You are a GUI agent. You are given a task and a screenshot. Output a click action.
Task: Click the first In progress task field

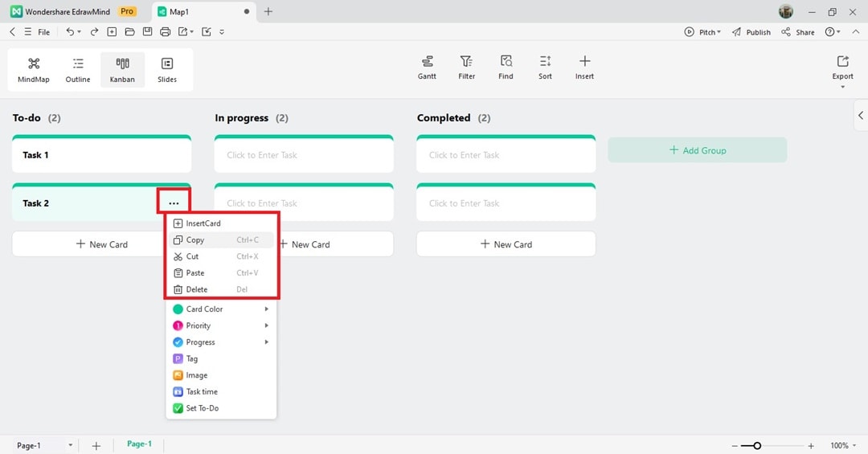pos(304,155)
